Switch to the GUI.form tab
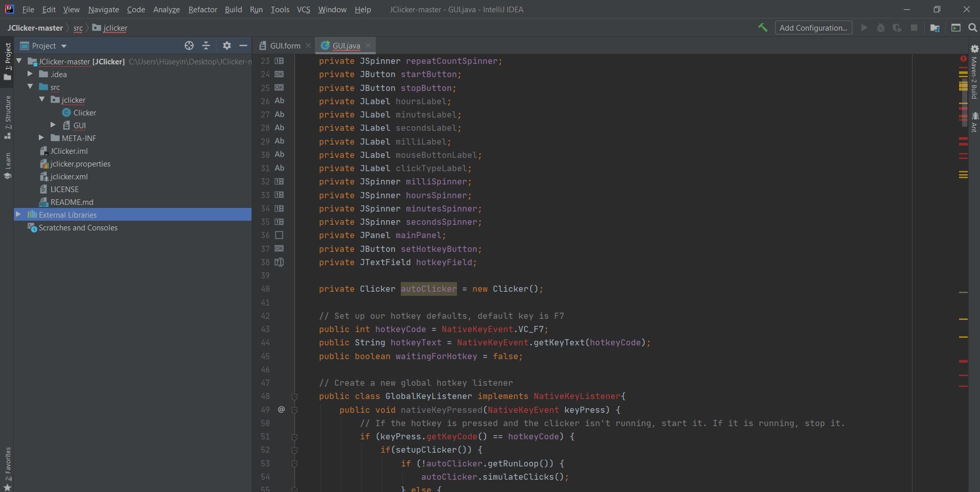The image size is (980, 492). 285,46
